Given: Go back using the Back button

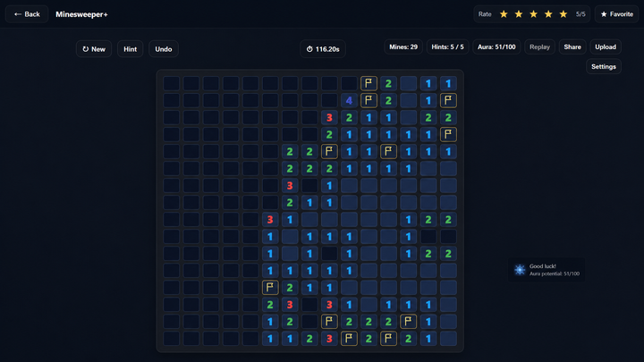Looking at the screenshot, I should tap(27, 14).
